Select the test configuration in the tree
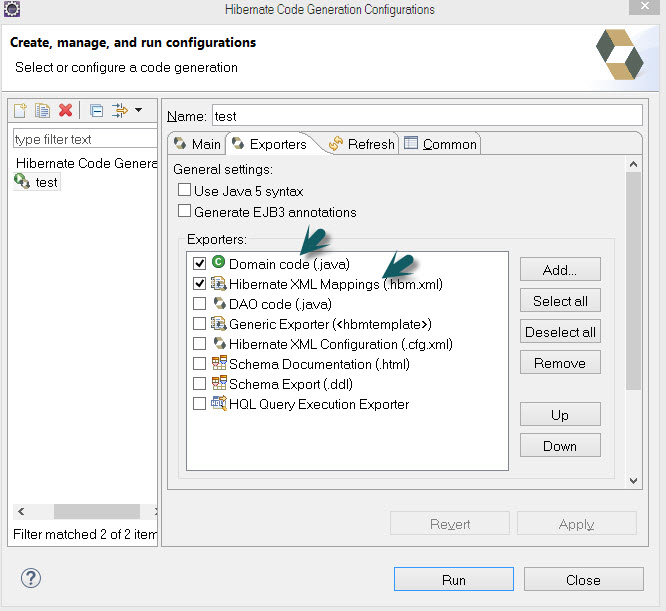The width and height of the screenshot is (666, 611). click(46, 182)
